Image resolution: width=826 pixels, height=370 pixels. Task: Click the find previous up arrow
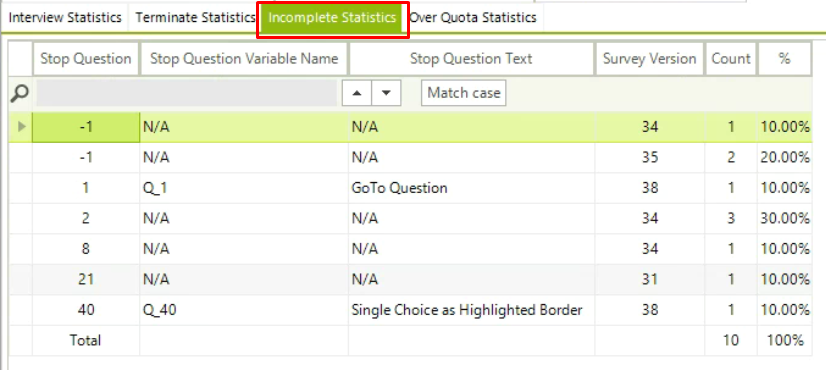coord(357,93)
